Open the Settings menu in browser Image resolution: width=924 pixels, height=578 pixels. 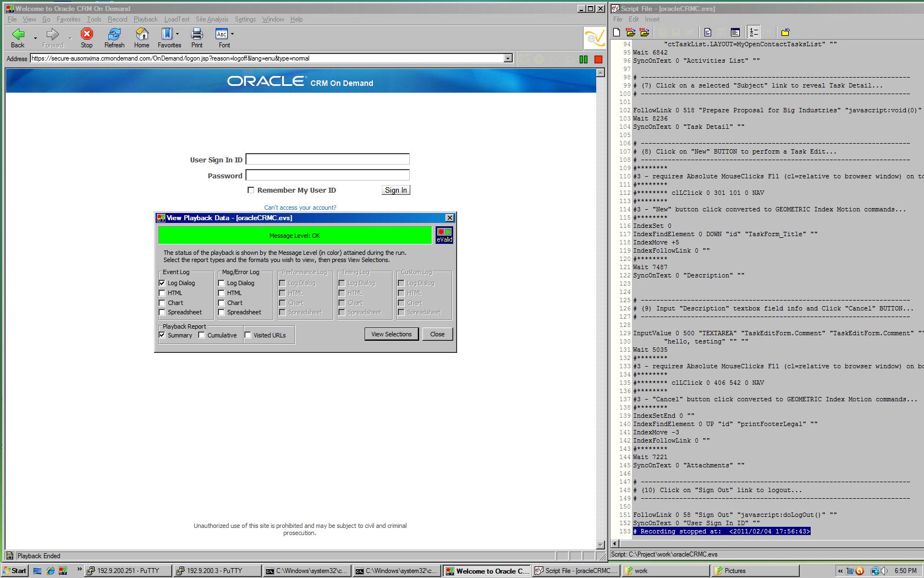245,19
